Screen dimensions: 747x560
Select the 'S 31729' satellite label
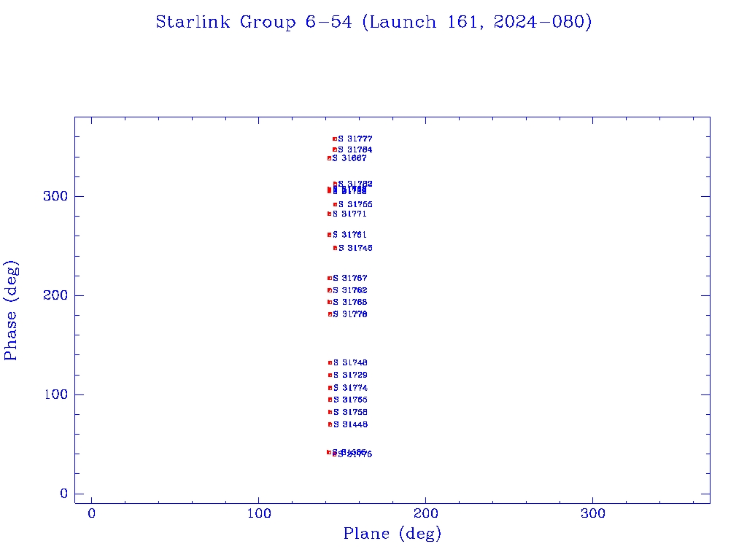(x=350, y=376)
